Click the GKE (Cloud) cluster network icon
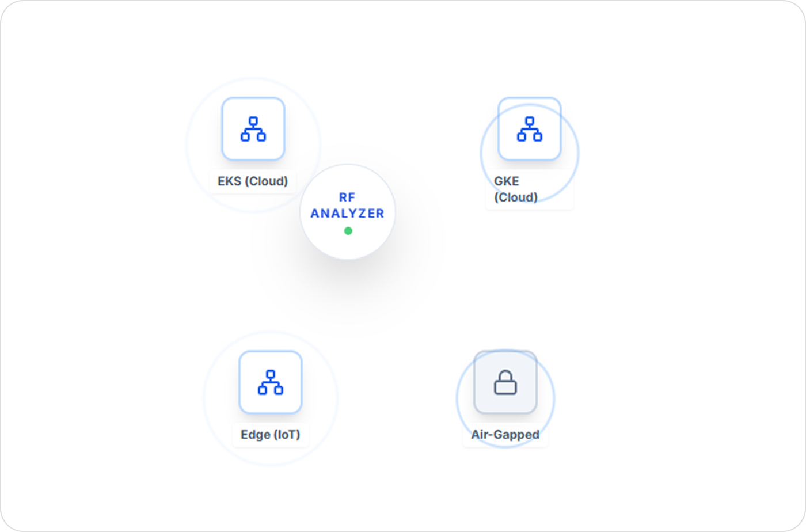The image size is (806, 532). tap(530, 129)
